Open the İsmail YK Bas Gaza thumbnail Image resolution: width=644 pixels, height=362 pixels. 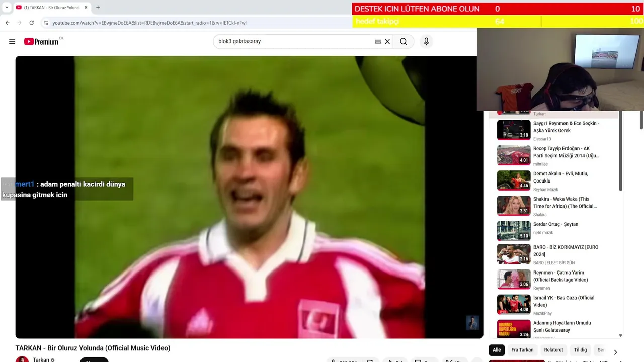tap(514, 304)
